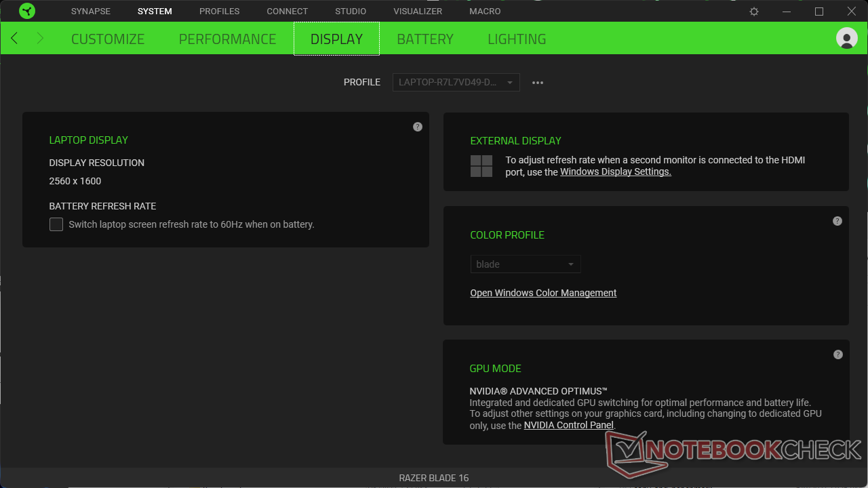
Task: Expand the Profile dropdown
Action: 456,83
